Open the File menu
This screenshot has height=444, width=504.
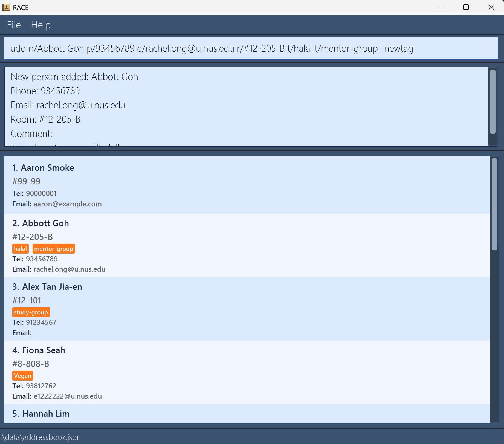click(x=14, y=25)
